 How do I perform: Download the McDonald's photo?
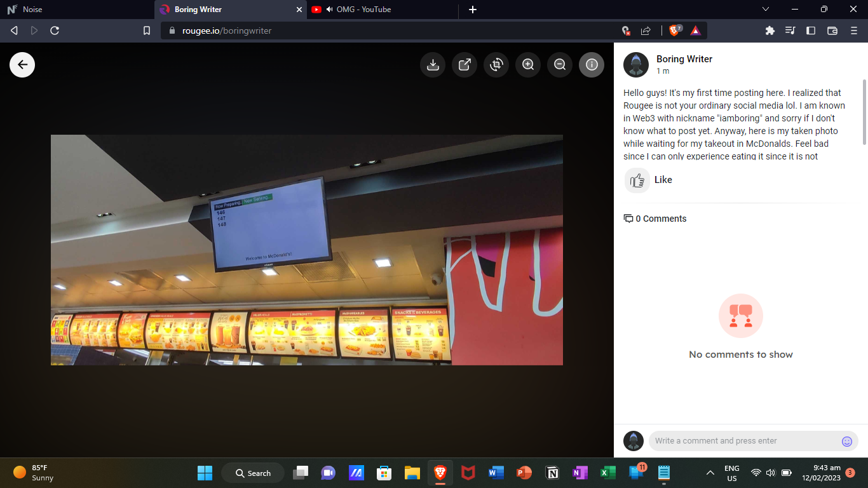click(x=433, y=64)
